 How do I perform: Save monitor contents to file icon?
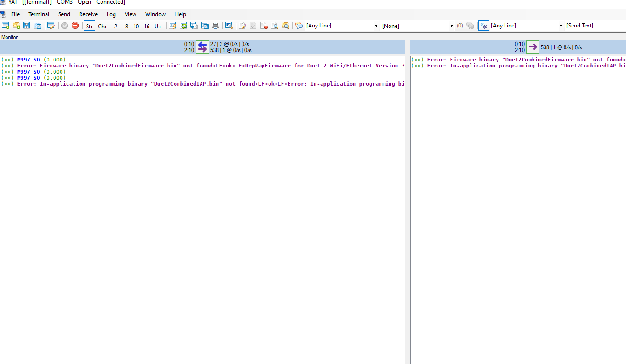[205, 26]
